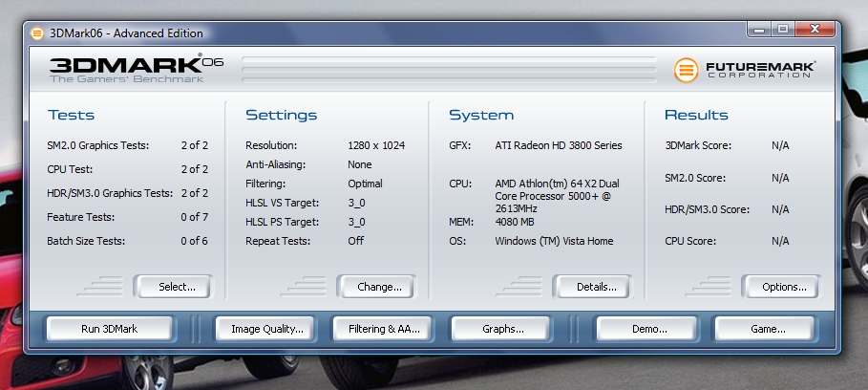Screen dimensions: 868x390
Task: Open the Filtering & AA... tool
Action: click(x=382, y=329)
